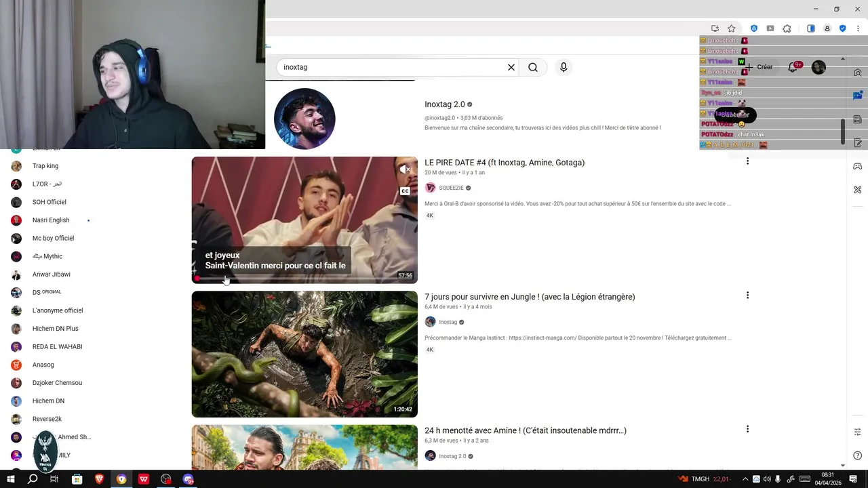Image resolution: width=868 pixels, height=488 pixels.
Task: Open the sidebar edit note icon
Action: (x=857, y=143)
